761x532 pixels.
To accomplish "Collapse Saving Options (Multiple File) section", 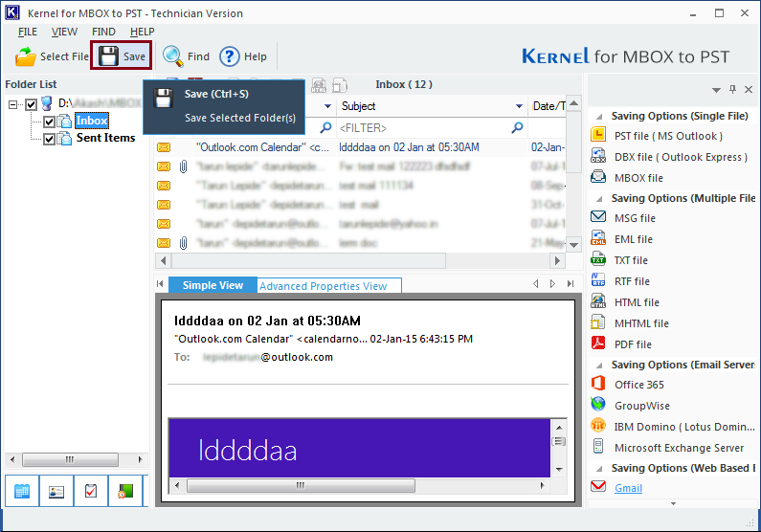I will coord(599,199).
